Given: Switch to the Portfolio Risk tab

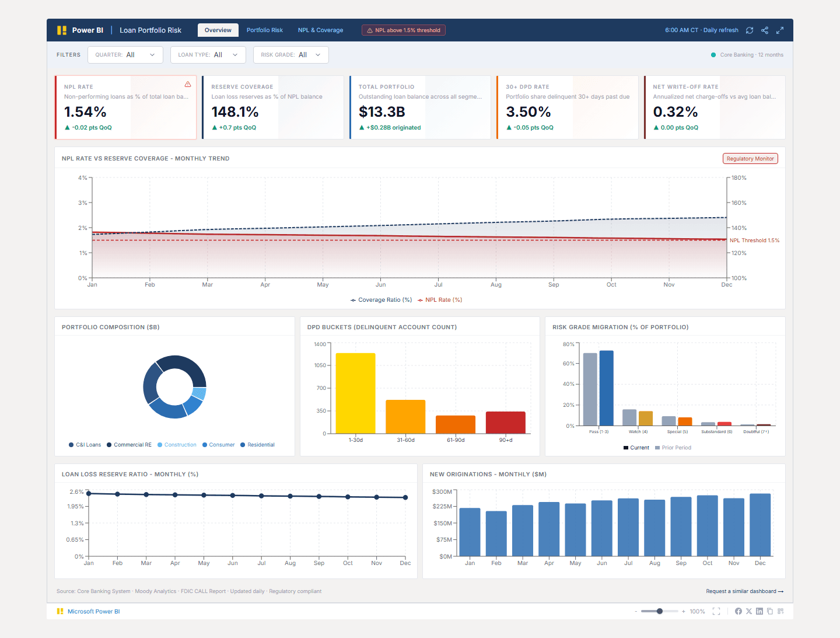Looking at the screenshot, I should click(x=265, y=30).
